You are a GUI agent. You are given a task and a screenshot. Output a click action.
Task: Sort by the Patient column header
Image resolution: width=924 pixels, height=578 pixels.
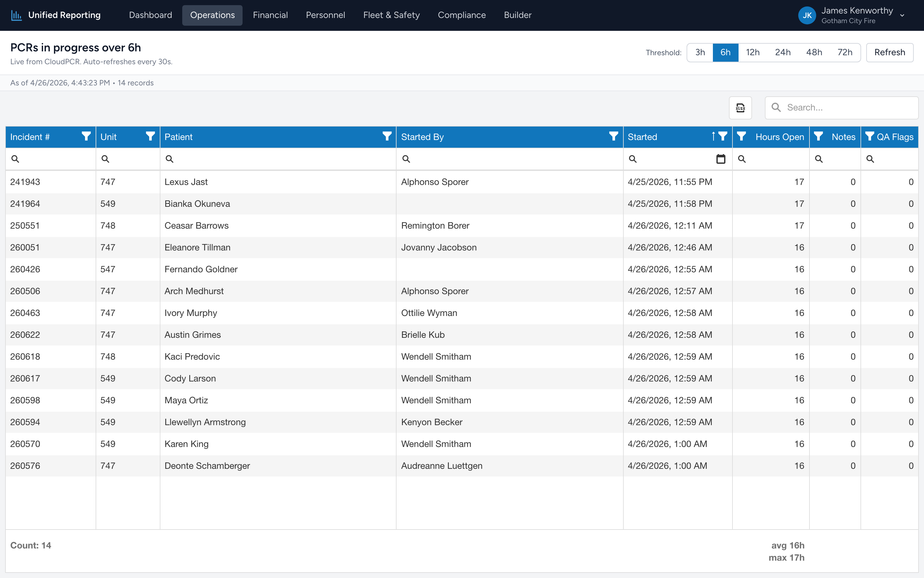[178, 137]
